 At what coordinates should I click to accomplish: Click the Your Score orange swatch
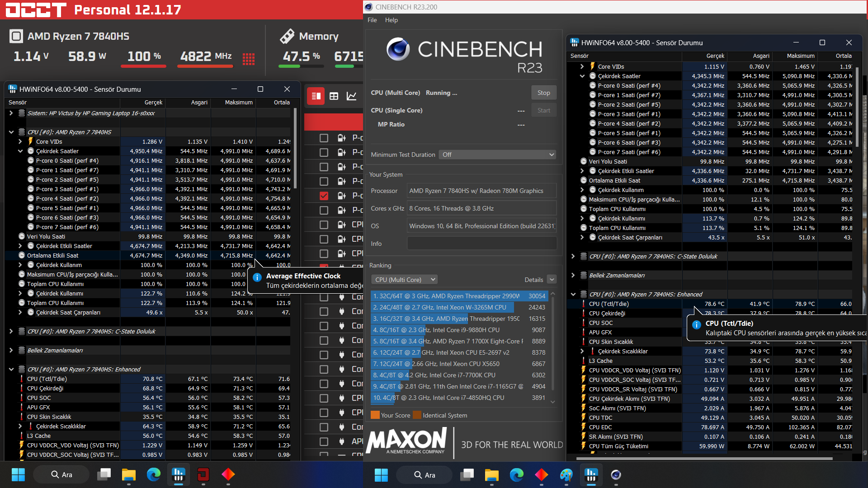tap(375, 415)
